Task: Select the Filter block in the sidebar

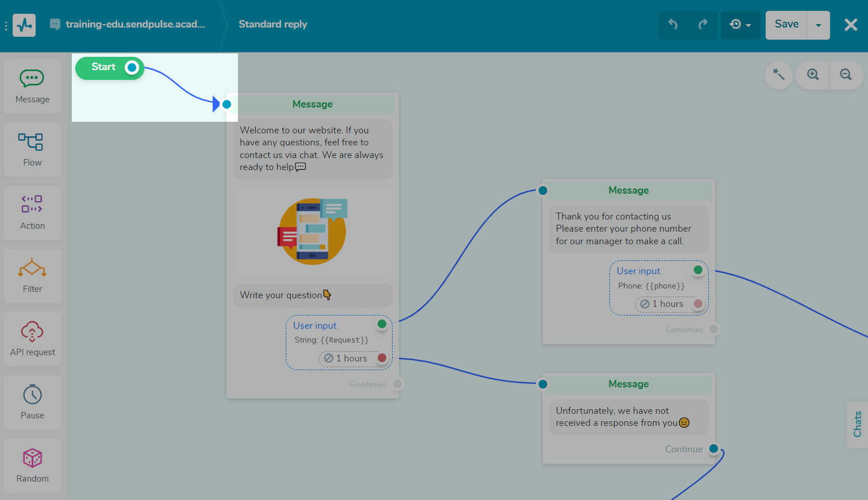Action: click(32, 276)
